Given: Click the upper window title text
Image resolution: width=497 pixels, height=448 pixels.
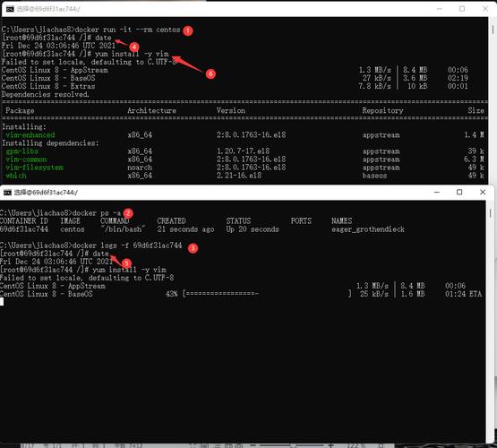Looking at the screenshot, I should [48, 9].
